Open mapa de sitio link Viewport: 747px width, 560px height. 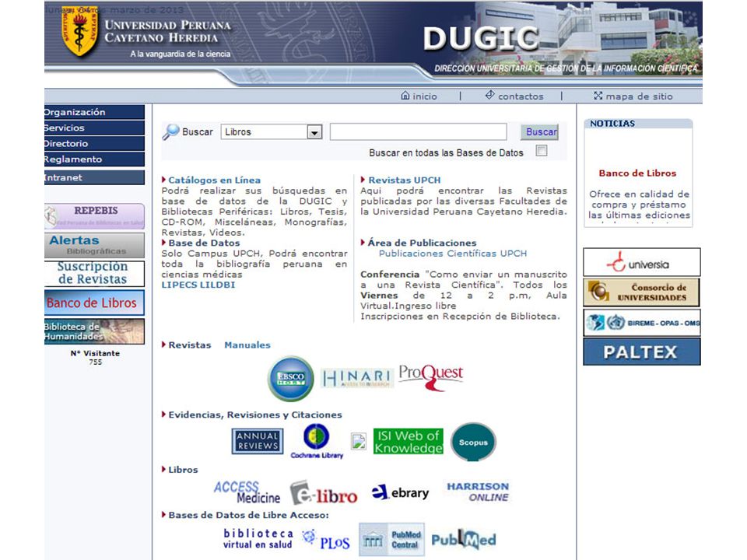tap(633, 96)
